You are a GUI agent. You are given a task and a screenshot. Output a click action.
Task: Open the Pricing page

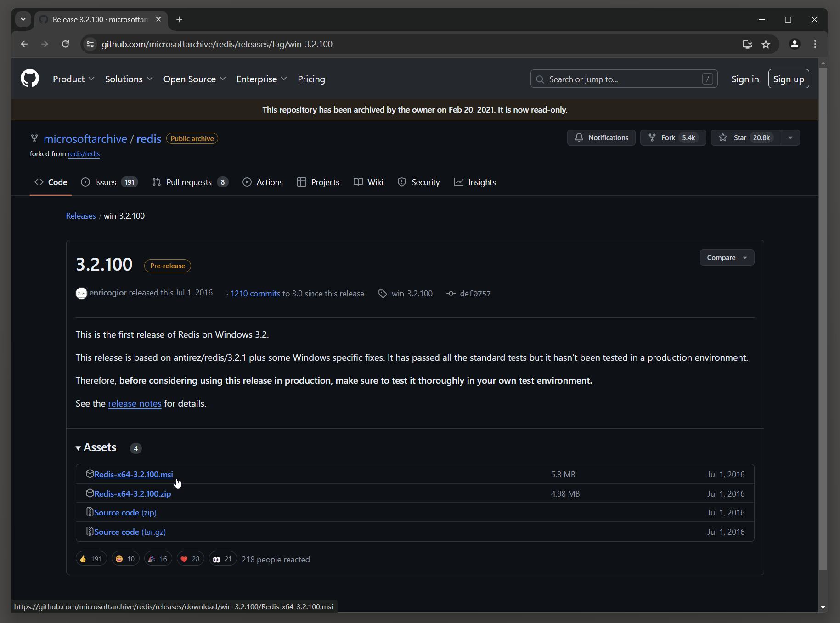[x=311, y=79]
